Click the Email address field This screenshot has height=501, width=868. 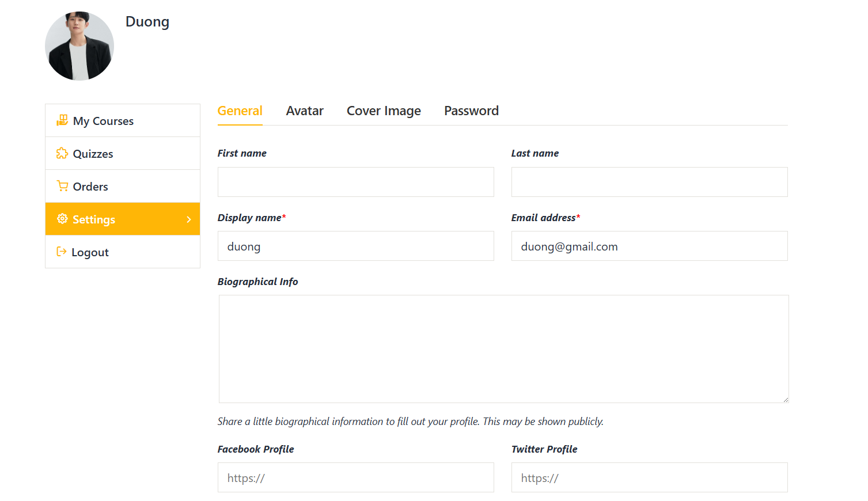pyautogui.click(x=649, y=246)
